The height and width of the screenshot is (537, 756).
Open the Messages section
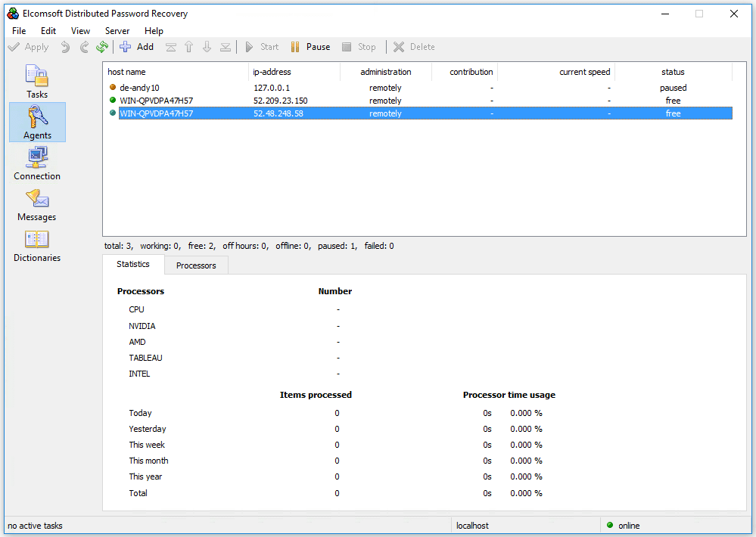[37, 204]
